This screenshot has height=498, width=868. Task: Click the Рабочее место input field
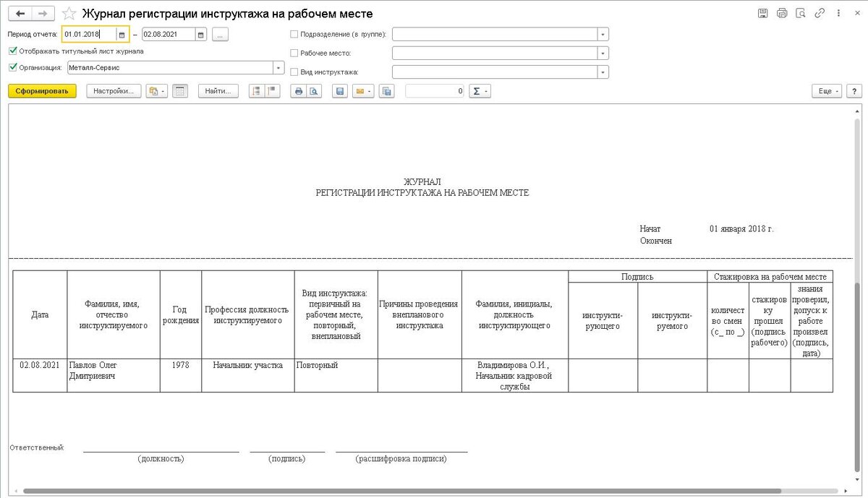click(x=495, y=53)
